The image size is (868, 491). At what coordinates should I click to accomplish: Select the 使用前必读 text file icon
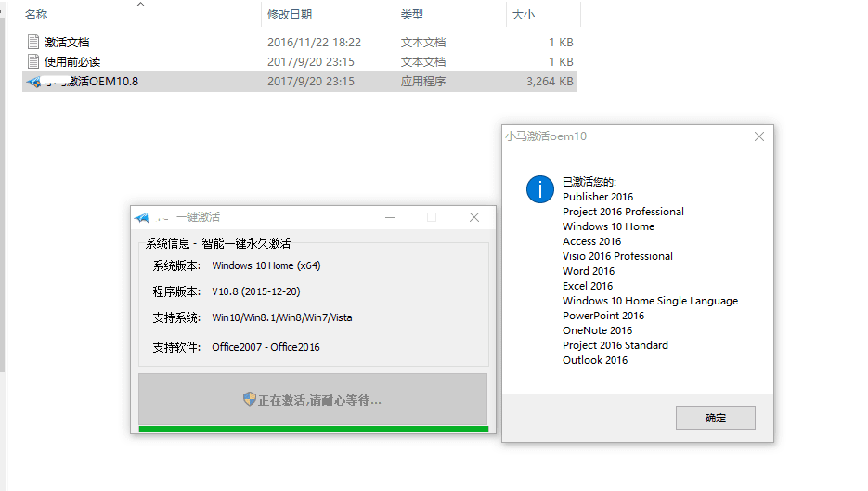tap(33, 61)
